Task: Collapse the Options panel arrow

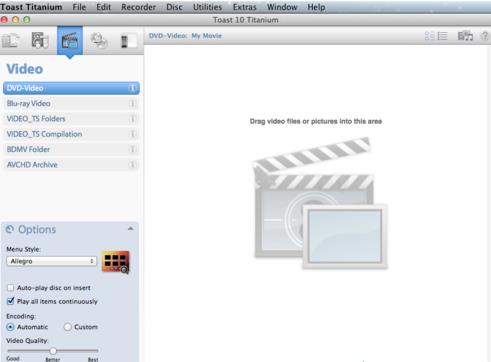Action: point(131,229)
